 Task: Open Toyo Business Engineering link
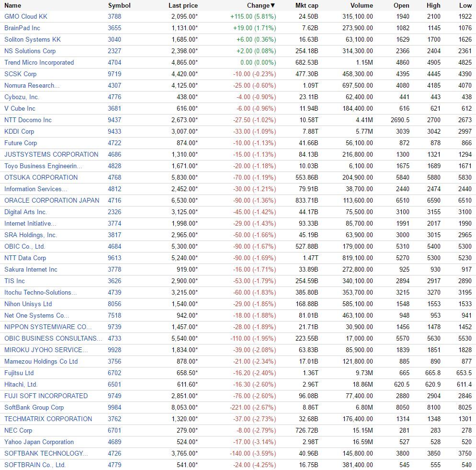43,166
